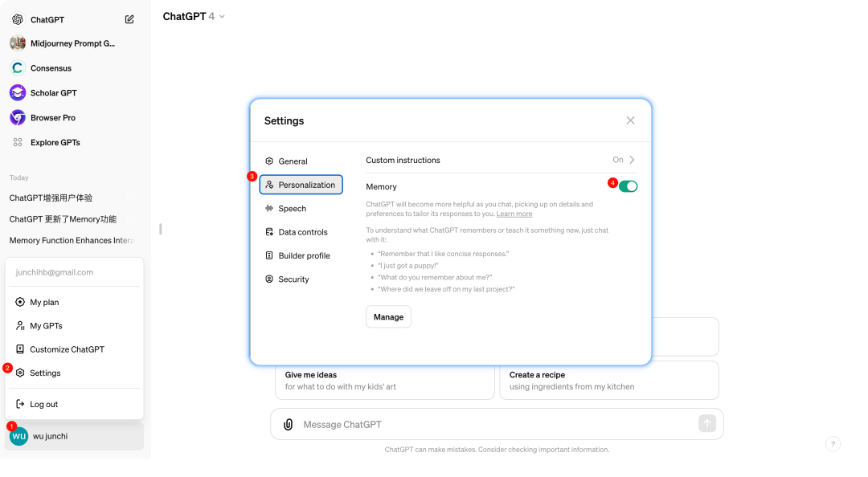Choose Log out from account menu
The image size is (868, 477).
44,405
